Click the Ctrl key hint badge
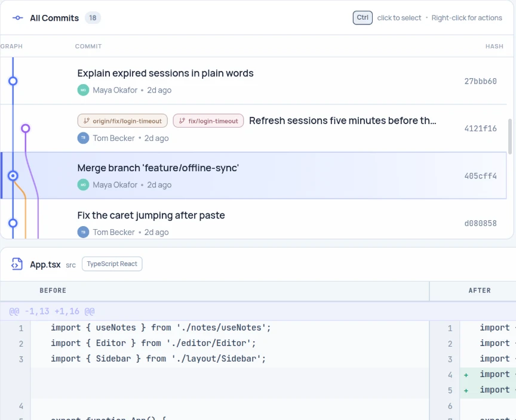516x420 pixels. click(363, 18)
